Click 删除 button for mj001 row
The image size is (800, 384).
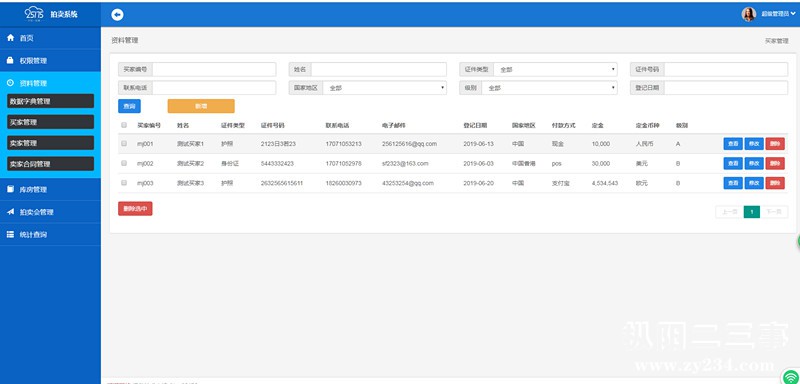775,144
